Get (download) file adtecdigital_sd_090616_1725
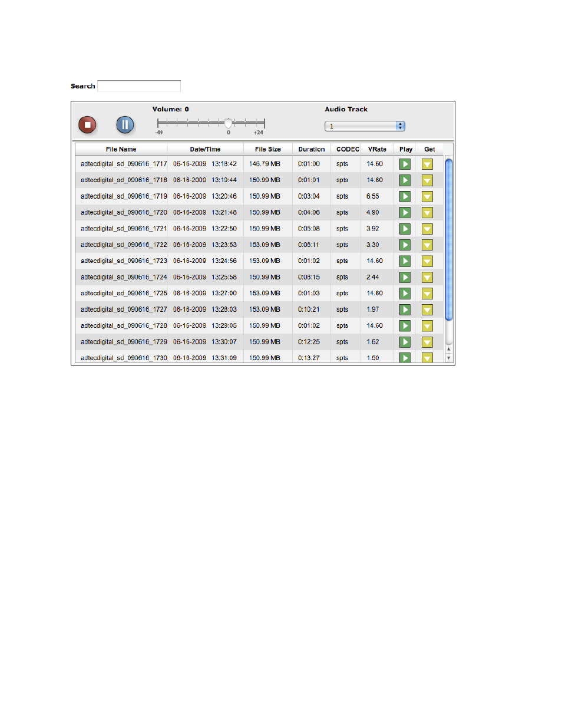 [428, 294]
